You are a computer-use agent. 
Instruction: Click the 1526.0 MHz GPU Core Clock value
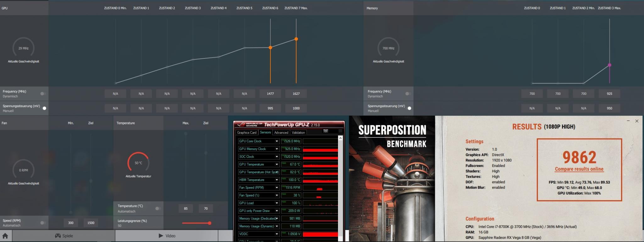click(291, 141)
